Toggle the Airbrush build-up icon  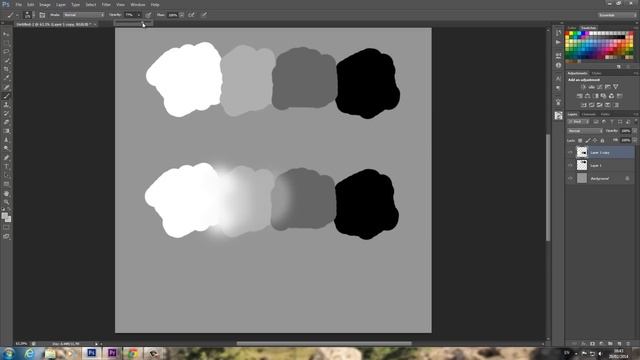[x=191, y=15]
